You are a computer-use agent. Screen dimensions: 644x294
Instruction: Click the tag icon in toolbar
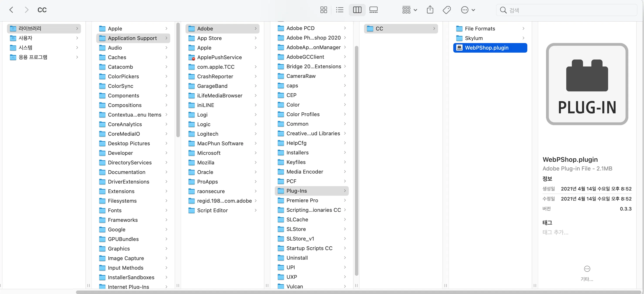point(447,10)
